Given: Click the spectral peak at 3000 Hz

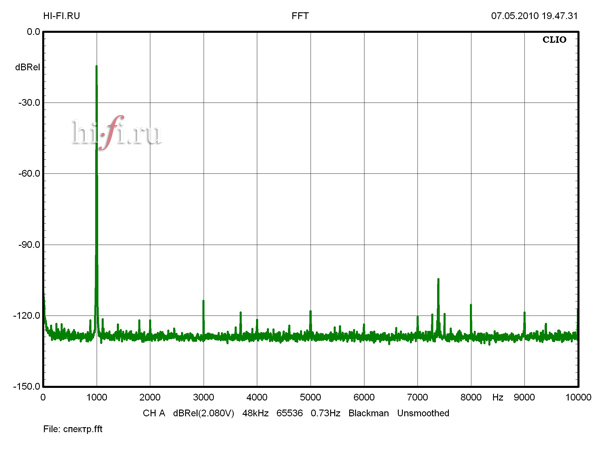Looking at the screenshot, I should pyautogui.click(x=203, y=301).
